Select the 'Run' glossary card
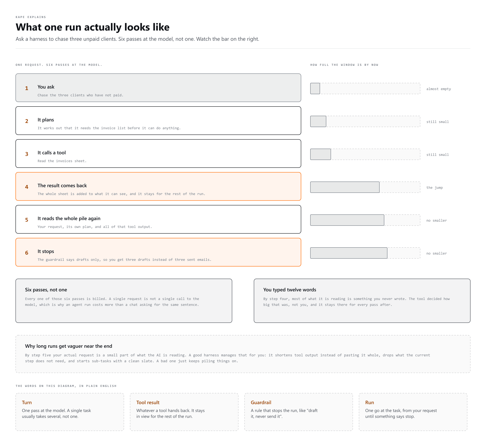The height and width of the screenshot is (448, 486). pos(413,412)
